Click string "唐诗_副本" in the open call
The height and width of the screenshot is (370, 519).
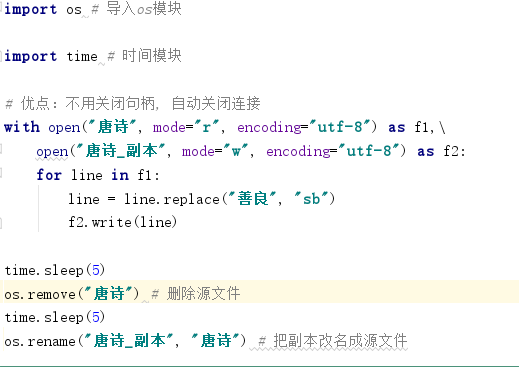pos(121,151)
